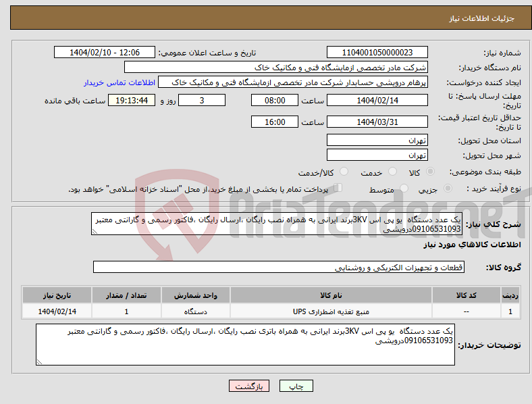Click the need number field 1104001050000023

pos(377,52)
